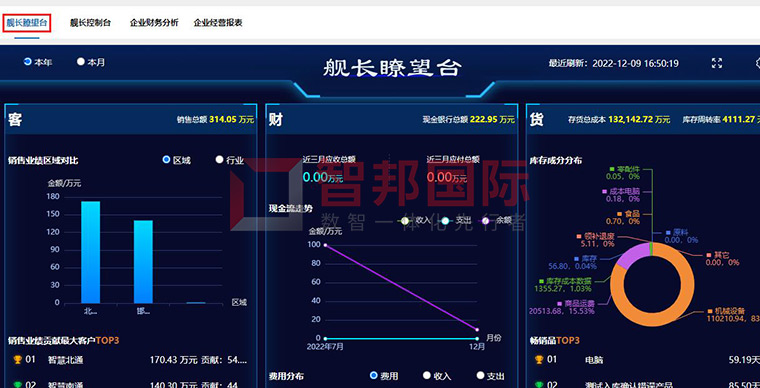The height and width of the screenshot is (388, 760).
Task: Click the gold trophy next to 智慧北通
Action: coord(17,360)
